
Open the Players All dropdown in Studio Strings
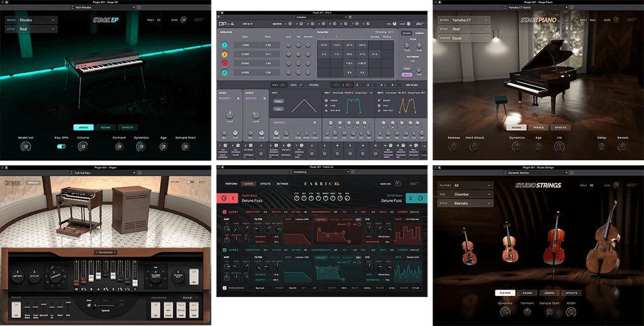pos(465,185)
